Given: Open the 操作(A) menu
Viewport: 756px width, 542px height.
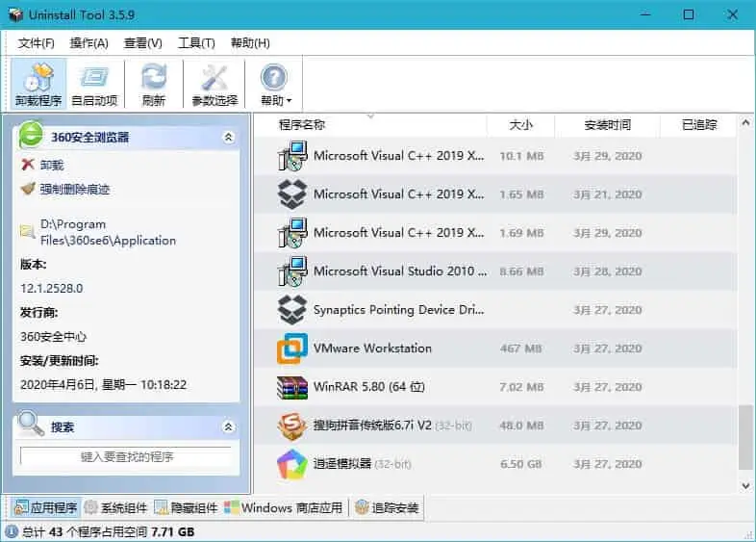Looking at the screenshot, I should tap(89, 43).
